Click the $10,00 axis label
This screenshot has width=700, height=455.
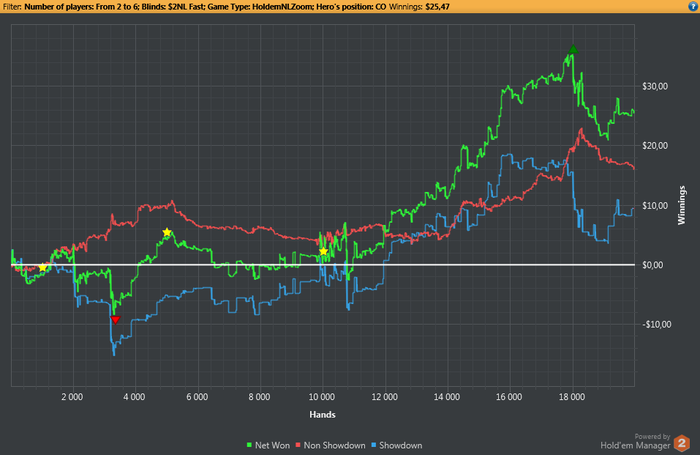[655, 205]
